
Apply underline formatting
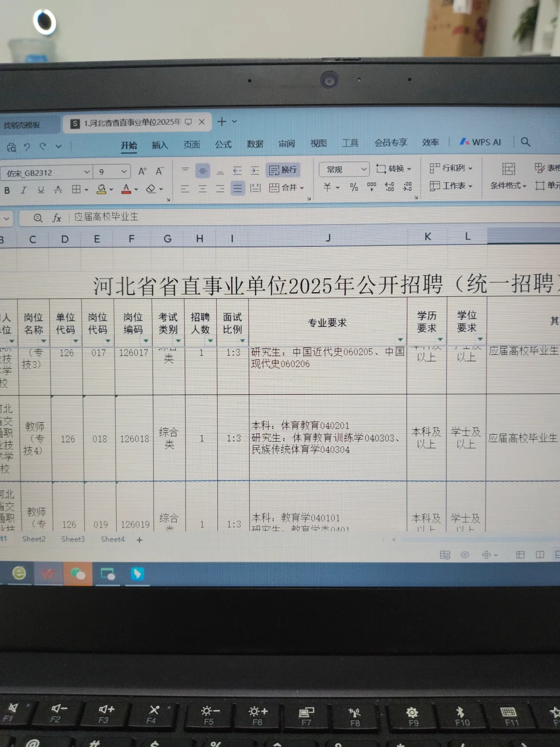click(x=40, y=189)
